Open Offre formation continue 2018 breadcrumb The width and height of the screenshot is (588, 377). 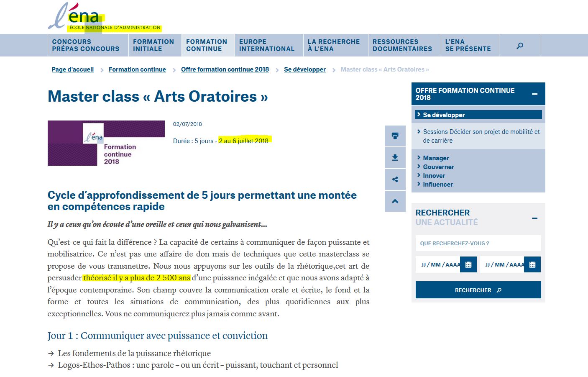[x=225, y=69]
